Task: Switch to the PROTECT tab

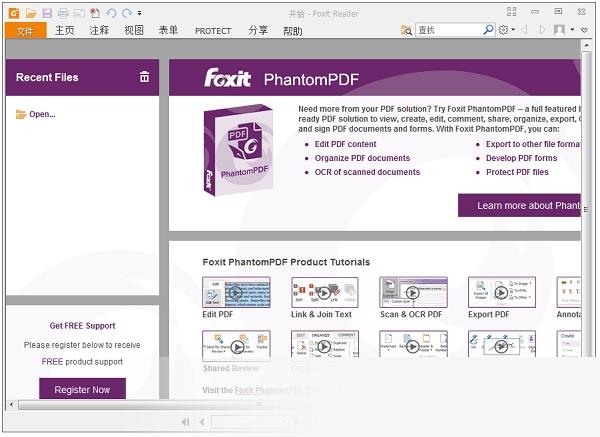Action: coord(213,31)
